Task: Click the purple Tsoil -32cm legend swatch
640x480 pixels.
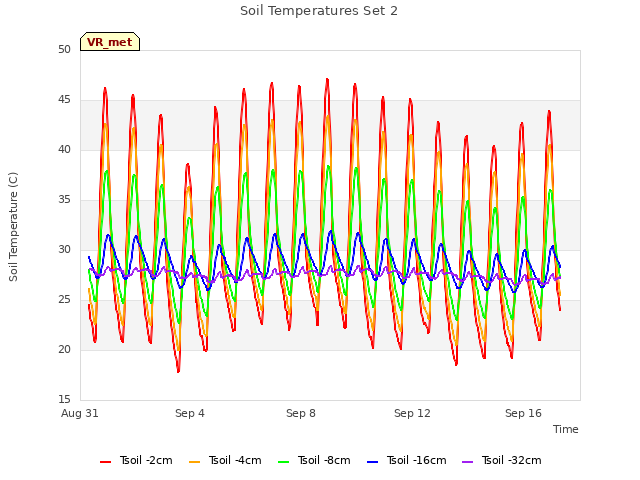Action: 467,462
